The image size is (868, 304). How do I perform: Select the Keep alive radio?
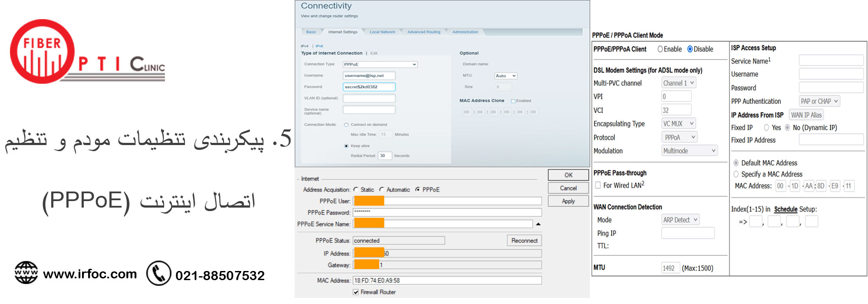click(x=346, y=146)
